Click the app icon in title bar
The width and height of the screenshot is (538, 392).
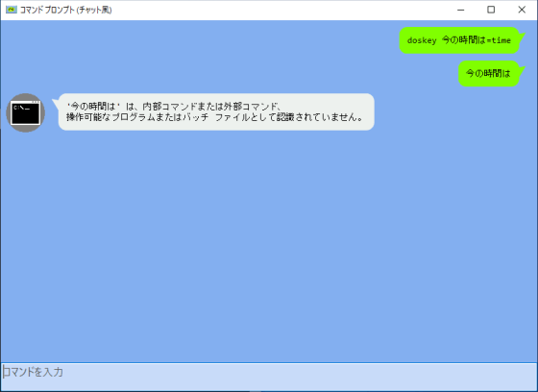coord(11,10)
